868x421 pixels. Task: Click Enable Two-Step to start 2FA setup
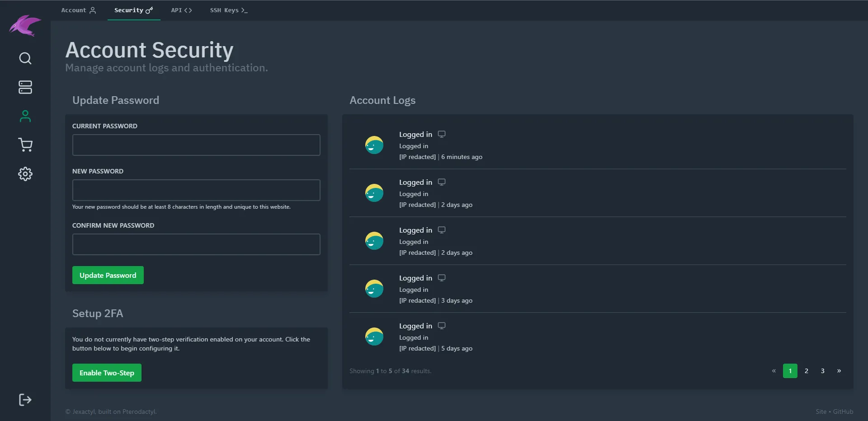pyautogui.click(x=106, y=372)
